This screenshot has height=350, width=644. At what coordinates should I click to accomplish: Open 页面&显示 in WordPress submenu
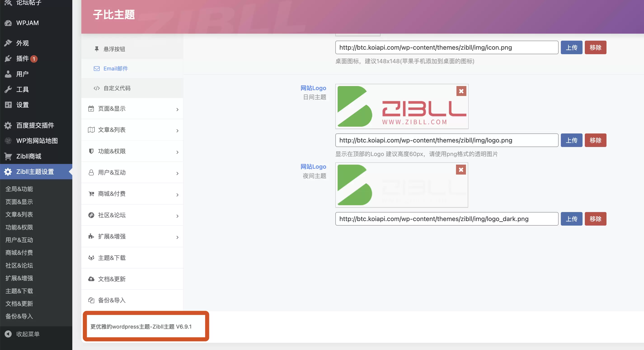click(19, 202)
